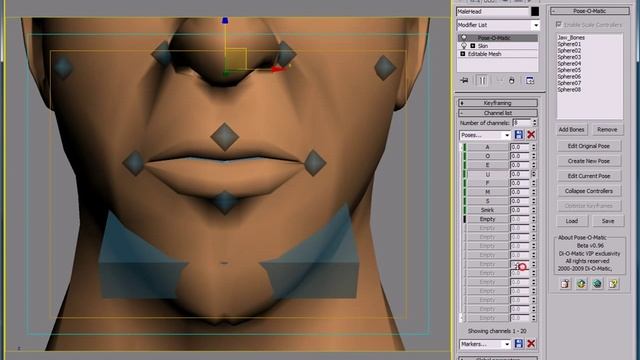
Task: Expand the Skin modifier plus box
Action: point(473,46)
